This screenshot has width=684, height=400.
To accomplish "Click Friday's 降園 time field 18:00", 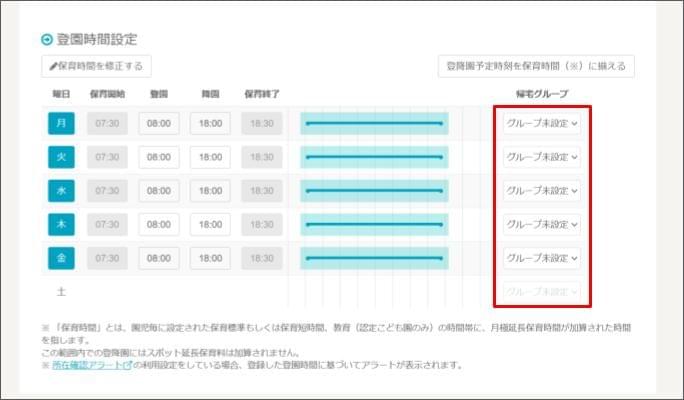I will pyautogui.click(x=210, y=258).
